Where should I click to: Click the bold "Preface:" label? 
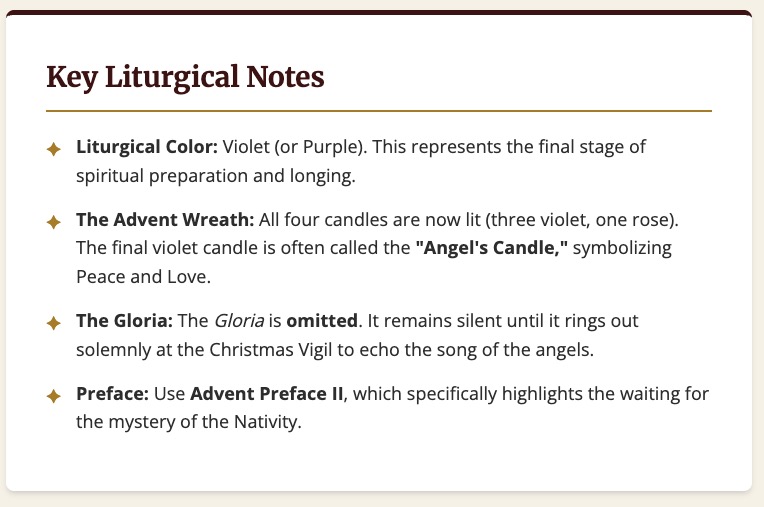tap(112, 394)
